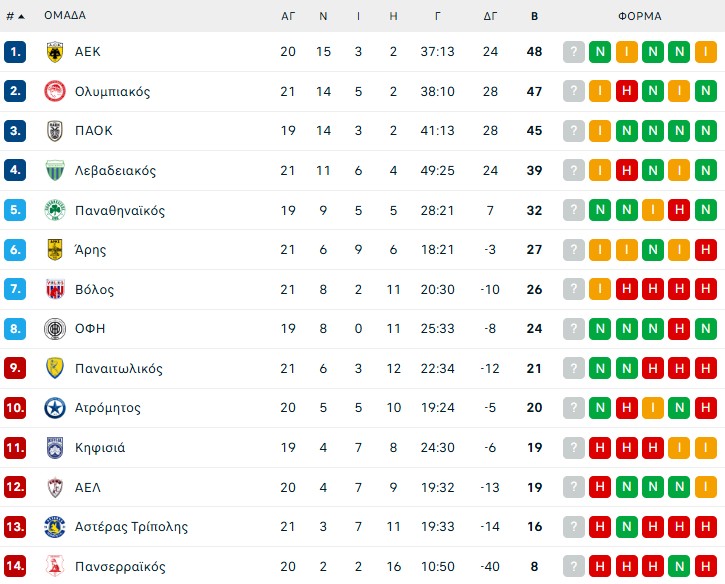This screenshot has height=584, width=725.
Task: Click the Κηφισιά rank 11 badge
Action: 15,448
